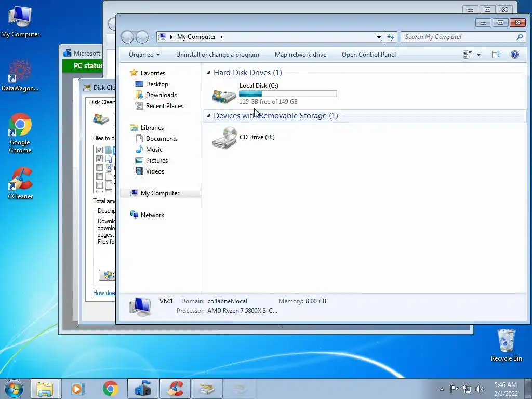Click Map network drive
Viewport: 532px width, 399px height.
coord(301,55)
